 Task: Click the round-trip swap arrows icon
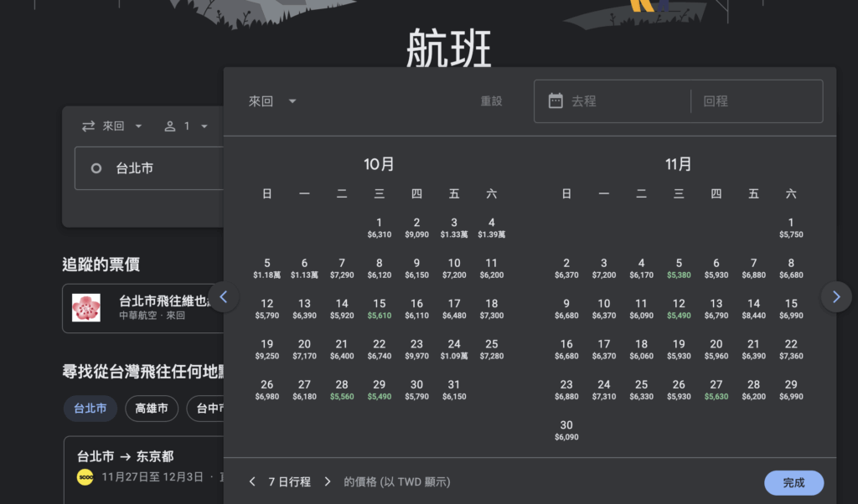(x=88, y=126)
